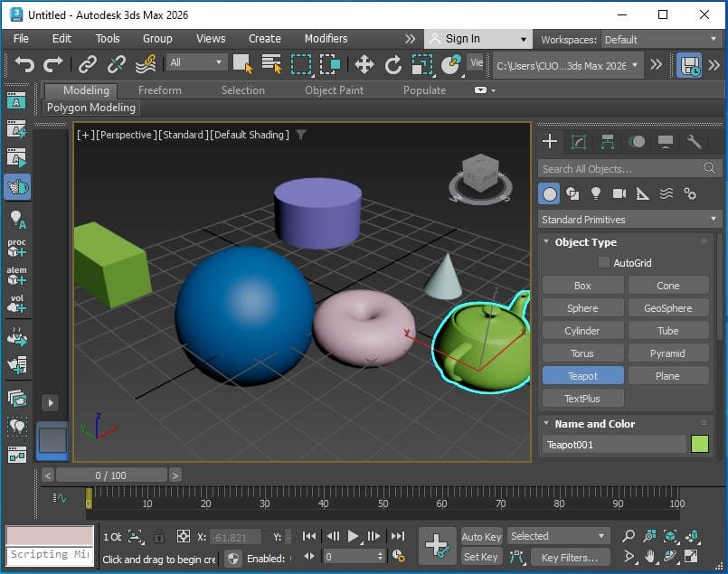This screenshot has height=574, width=728.
Task: Click the Redo arrow icon
Action: [53, 64]
